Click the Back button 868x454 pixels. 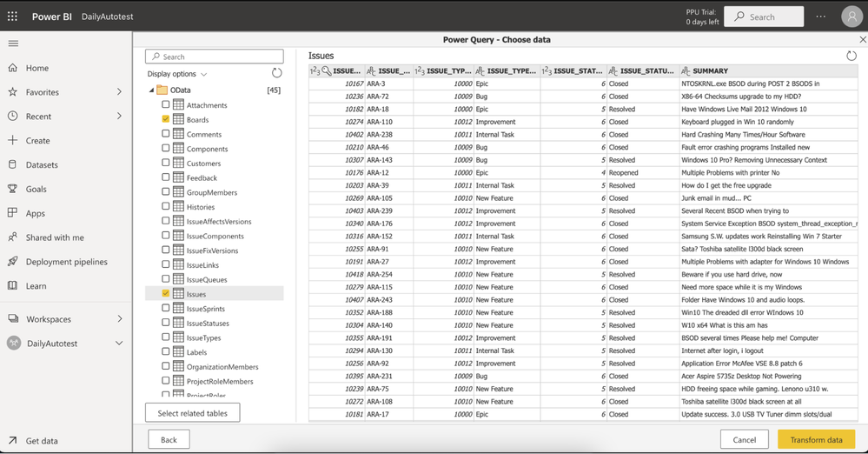coord(169,439)
